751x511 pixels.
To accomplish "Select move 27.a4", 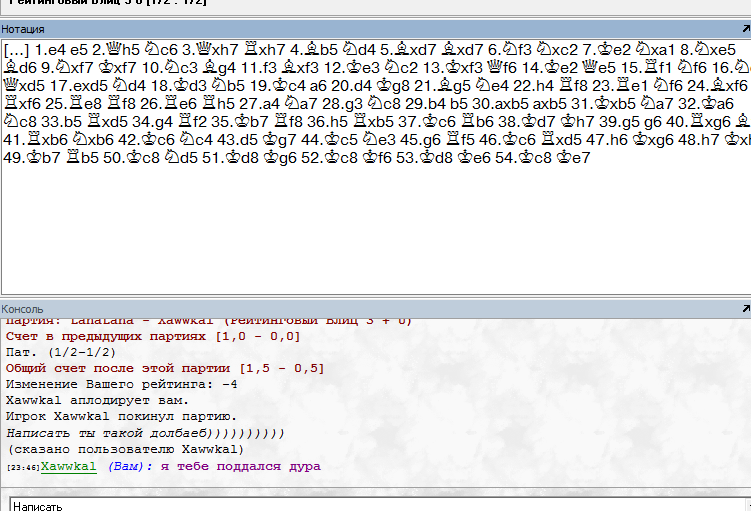I will [259, 104].
